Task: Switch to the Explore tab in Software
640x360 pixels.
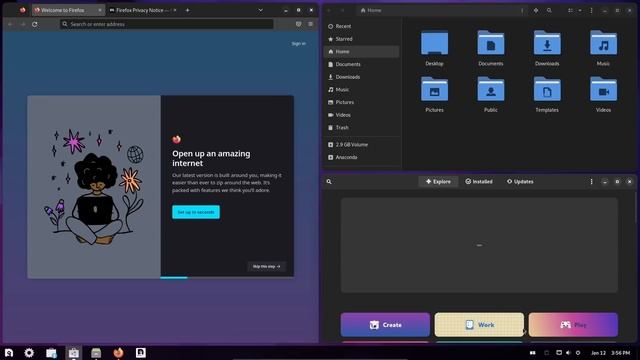Action: pos(438,182)
